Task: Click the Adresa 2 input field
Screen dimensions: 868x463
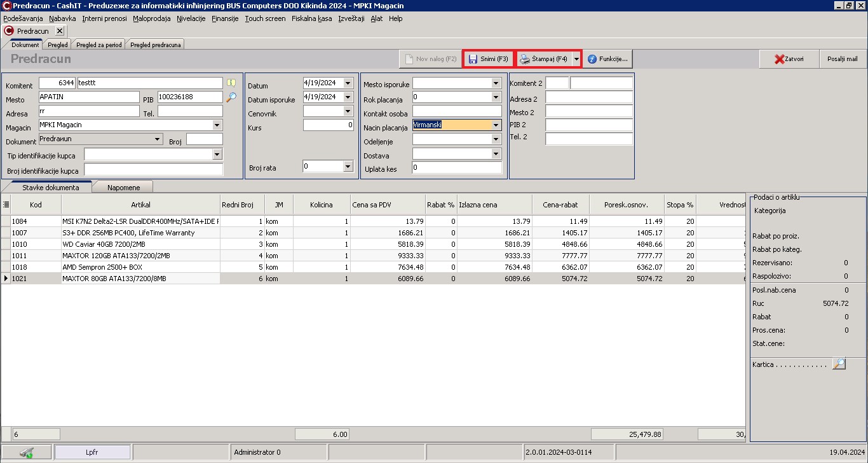Action: tap(589, 97)
